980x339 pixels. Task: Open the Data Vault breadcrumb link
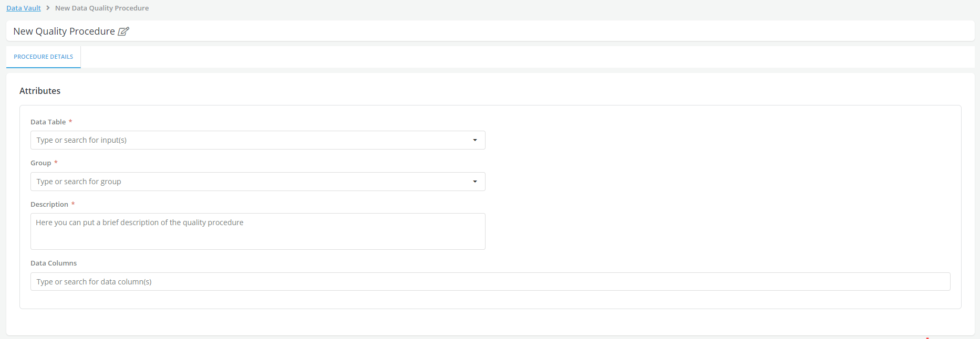tap(24, 8)
